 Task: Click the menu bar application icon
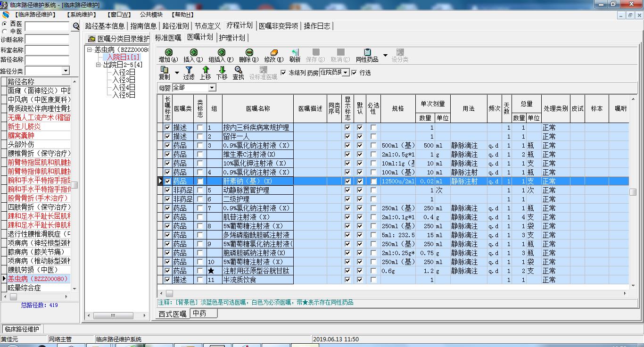pyautogui.click(x=5, y=15)
